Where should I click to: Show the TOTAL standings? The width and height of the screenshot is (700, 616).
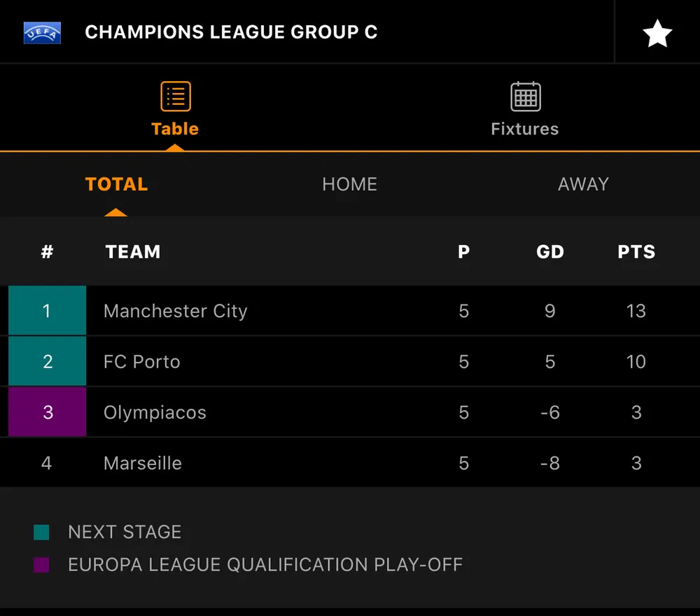click(x=116, y=184)
